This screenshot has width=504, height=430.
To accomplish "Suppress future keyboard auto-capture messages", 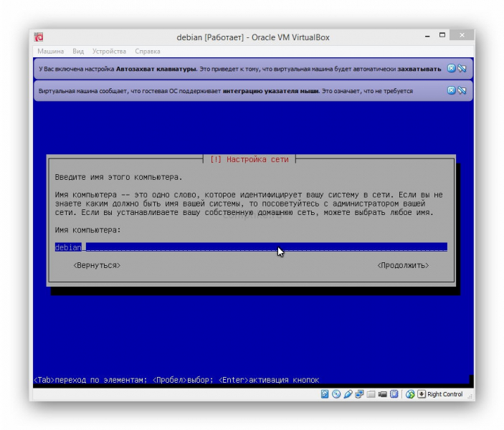I will tap(462, 69).
